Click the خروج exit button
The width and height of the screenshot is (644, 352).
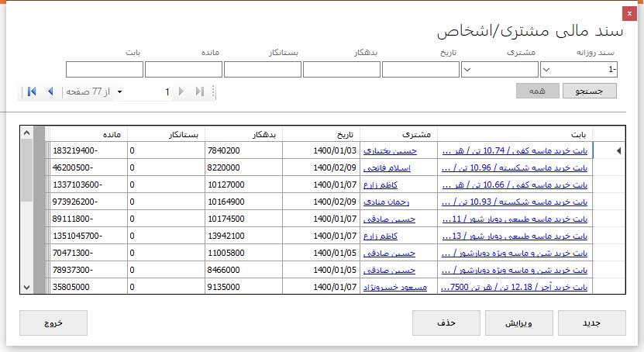(x=53, y=323)
